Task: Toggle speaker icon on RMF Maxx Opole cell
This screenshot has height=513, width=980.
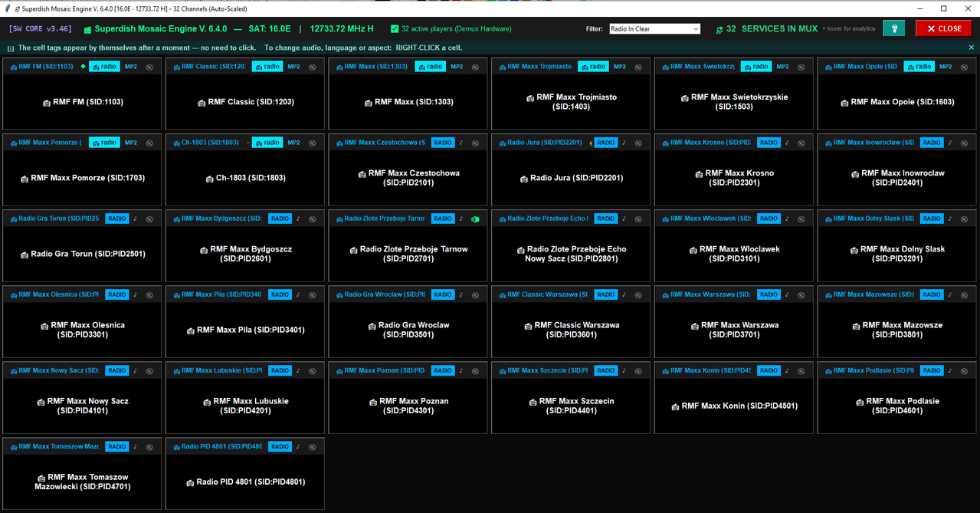Action: click(964, 67)
